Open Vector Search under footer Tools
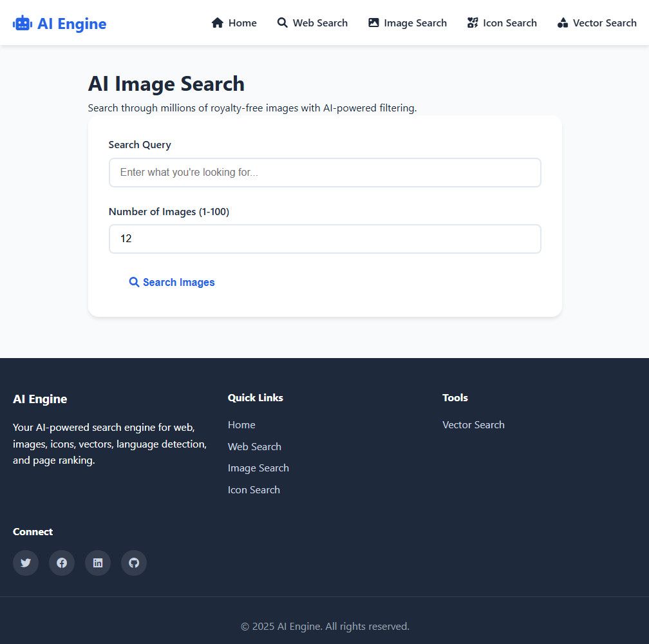The image size is (649, 644). [x=473, y=425]
